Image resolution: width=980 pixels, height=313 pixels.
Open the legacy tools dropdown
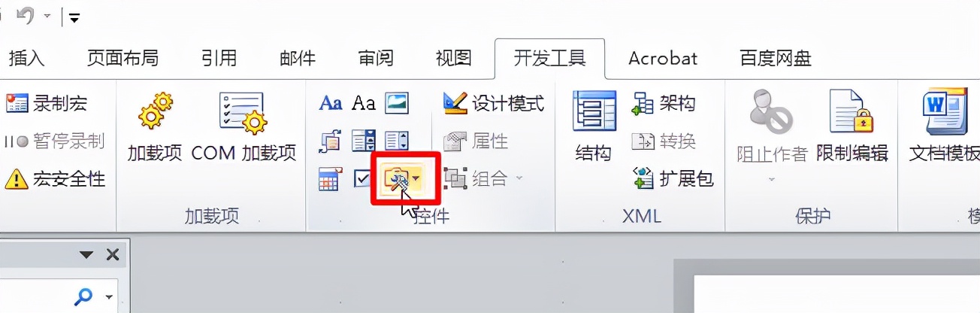(x=403, y=178)
